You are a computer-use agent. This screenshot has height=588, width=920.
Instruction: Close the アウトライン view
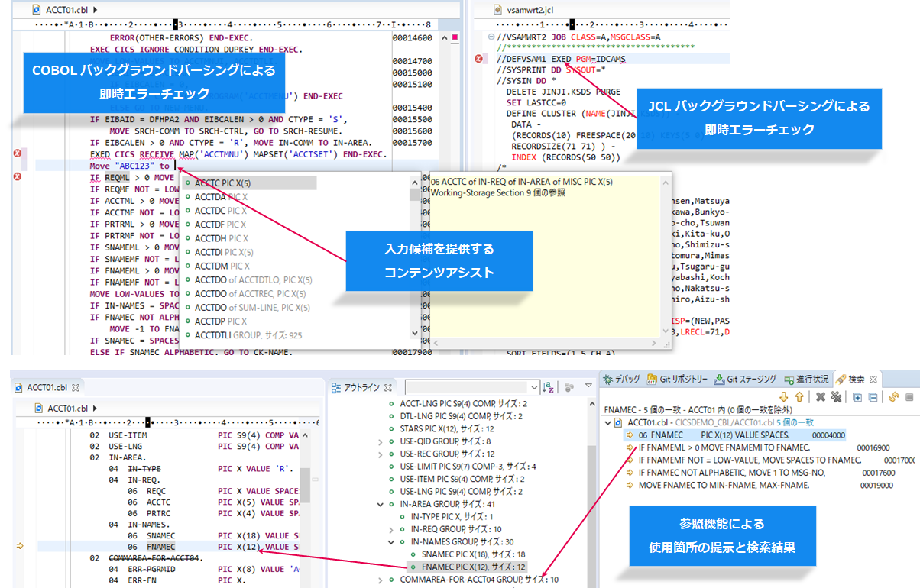(x=387, y=387)
